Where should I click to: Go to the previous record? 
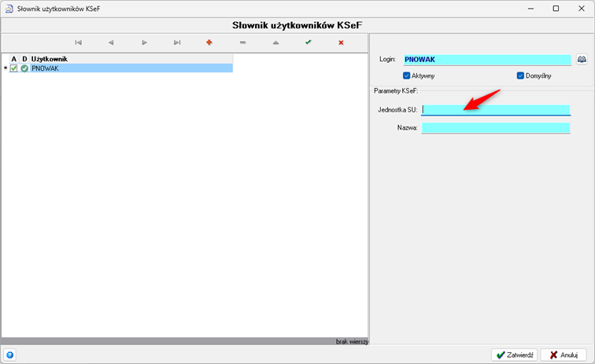pyautogui.click(x=111, y=42)
